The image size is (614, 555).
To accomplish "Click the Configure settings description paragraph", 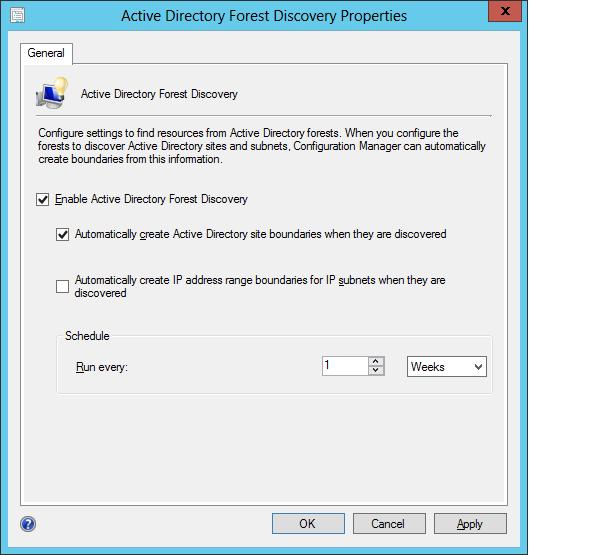I will (262, 146).
